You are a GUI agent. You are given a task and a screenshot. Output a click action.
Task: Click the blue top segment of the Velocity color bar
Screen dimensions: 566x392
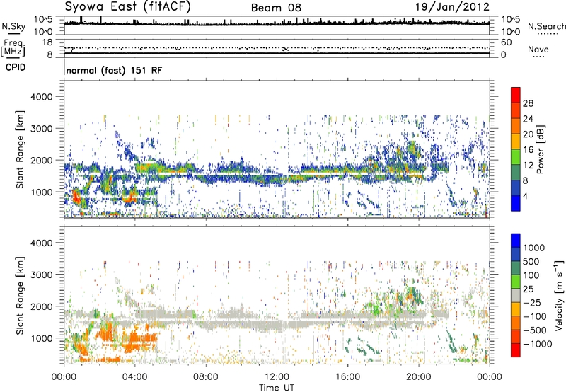[516, 241]
